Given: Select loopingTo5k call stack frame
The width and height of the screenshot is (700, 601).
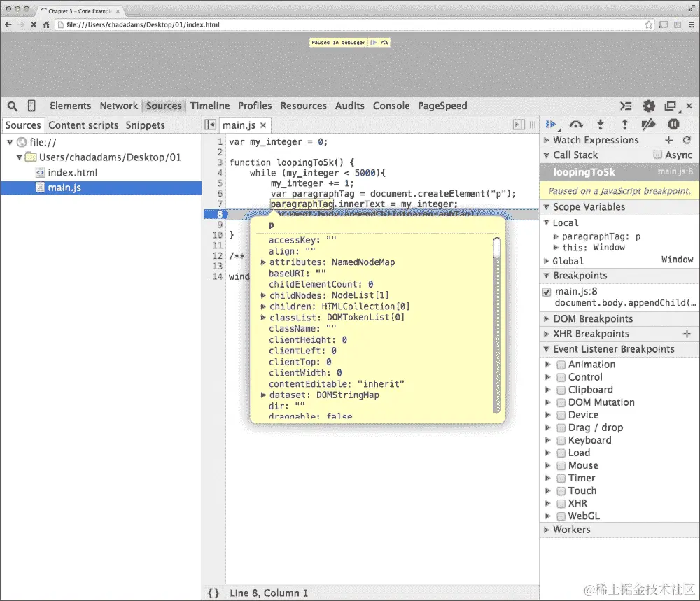Looking at the screenshot, I should point(619,172).
